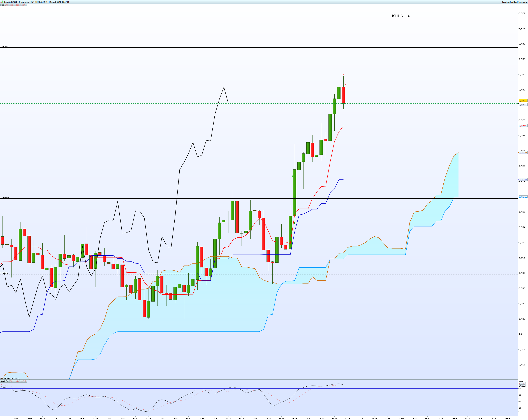The image size is (528, 420).
Task: Open the Ordres exécutés récents label
Action: pos(15,5)
